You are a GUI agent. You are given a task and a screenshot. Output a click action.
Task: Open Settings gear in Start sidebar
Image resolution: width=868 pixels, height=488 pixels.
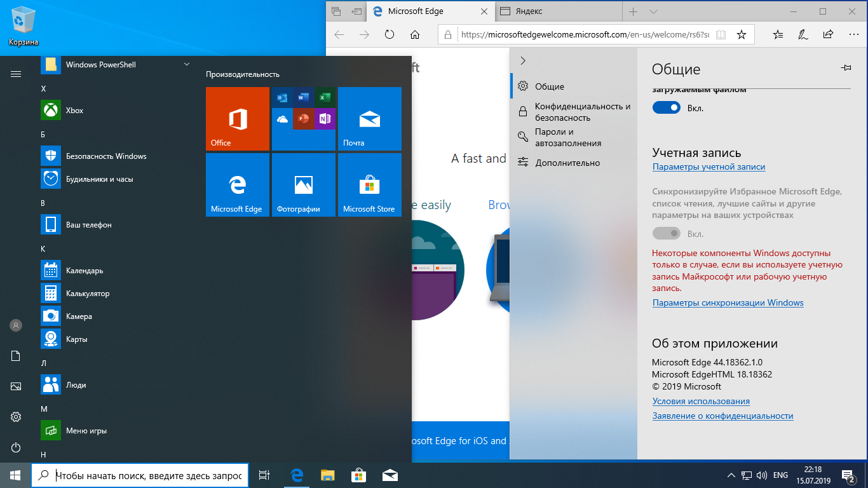pos(16,417)
